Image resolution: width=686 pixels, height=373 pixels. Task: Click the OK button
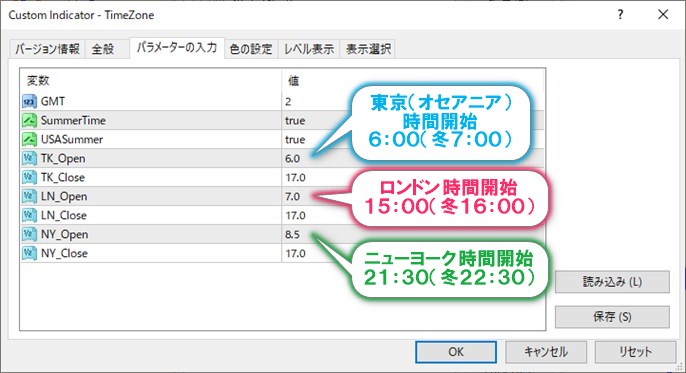(455, 352)
